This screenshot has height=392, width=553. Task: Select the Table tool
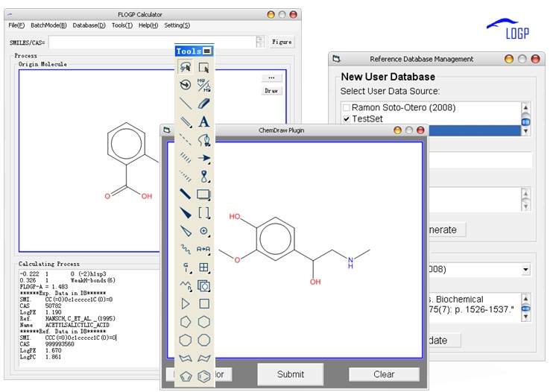204,268
